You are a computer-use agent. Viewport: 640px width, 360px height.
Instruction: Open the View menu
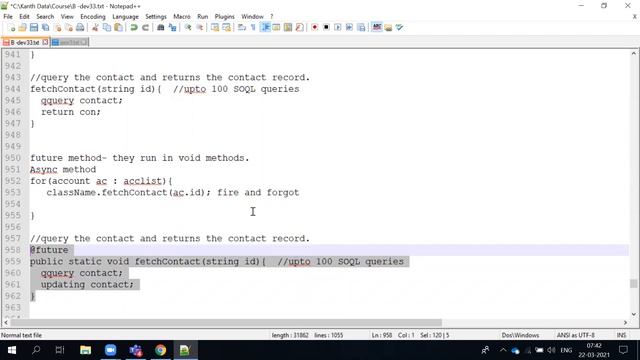coord(67,17)
